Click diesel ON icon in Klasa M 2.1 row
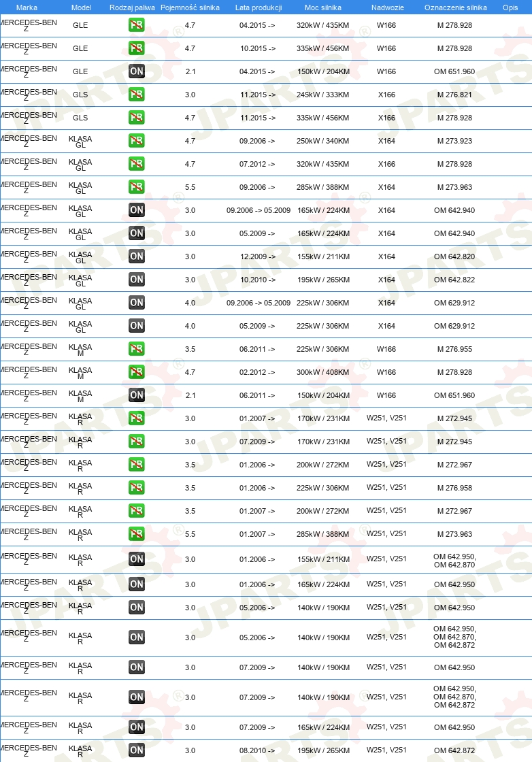Screen dimensions: 532x762 click(137, 395)
